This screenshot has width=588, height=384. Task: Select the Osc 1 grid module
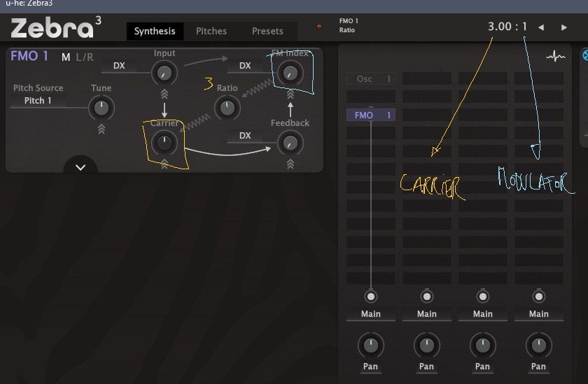pos(371,78)
